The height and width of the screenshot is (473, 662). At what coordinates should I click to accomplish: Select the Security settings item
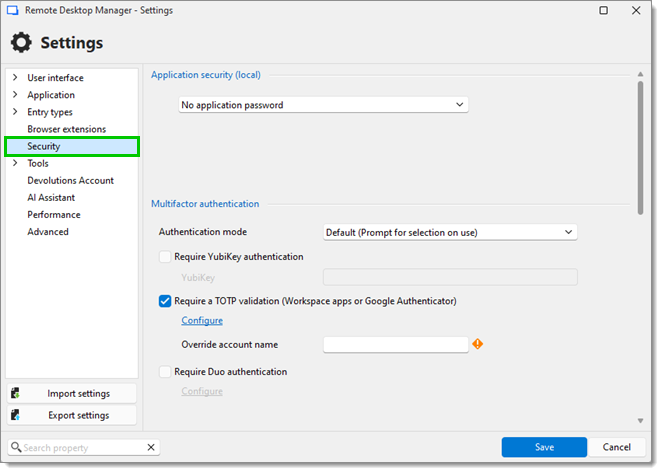[72, 147]
